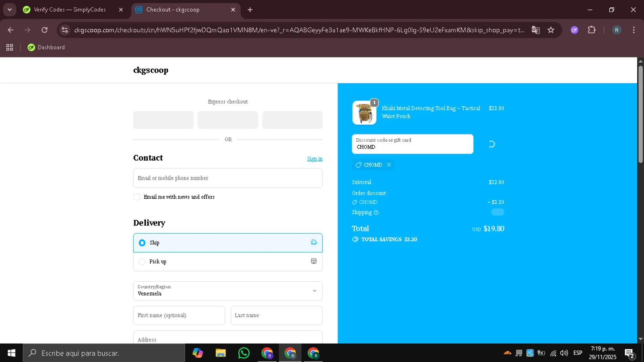This screenshot has height=362, width=644.
Task: Click the Sign in link
Action: tap(315, 159)
